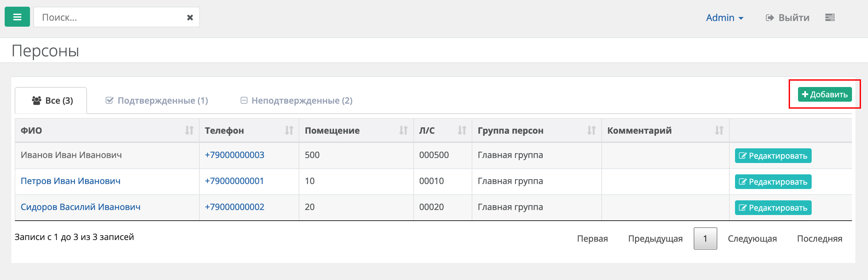Screen dimensions: 868x280
Task: Sort table by Комментарий column
Action: coord(665,130)
